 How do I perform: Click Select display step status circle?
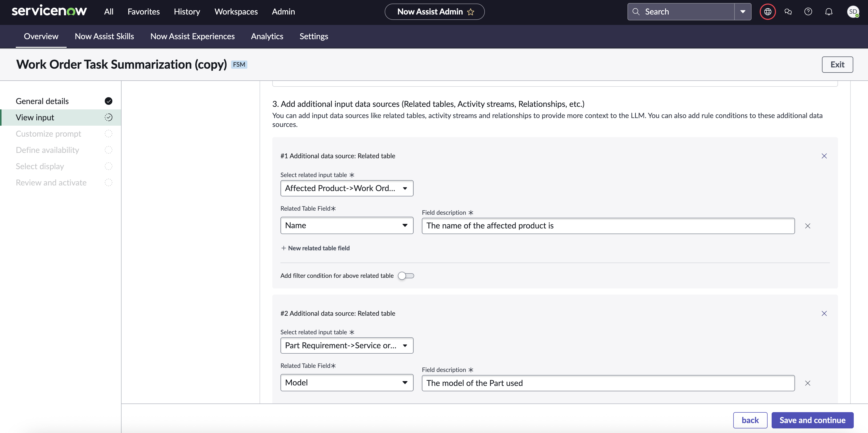(109, 166)
